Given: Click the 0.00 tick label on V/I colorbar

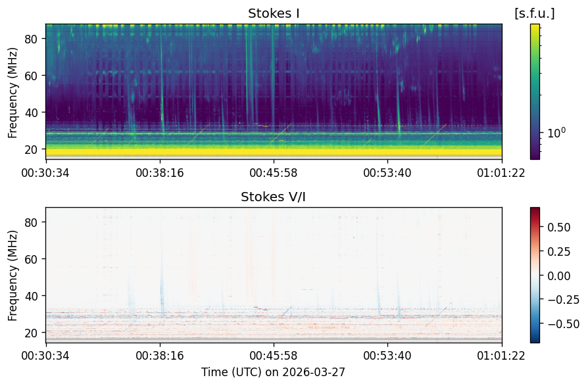Looking at the screenshot, I should click(559, 276).
